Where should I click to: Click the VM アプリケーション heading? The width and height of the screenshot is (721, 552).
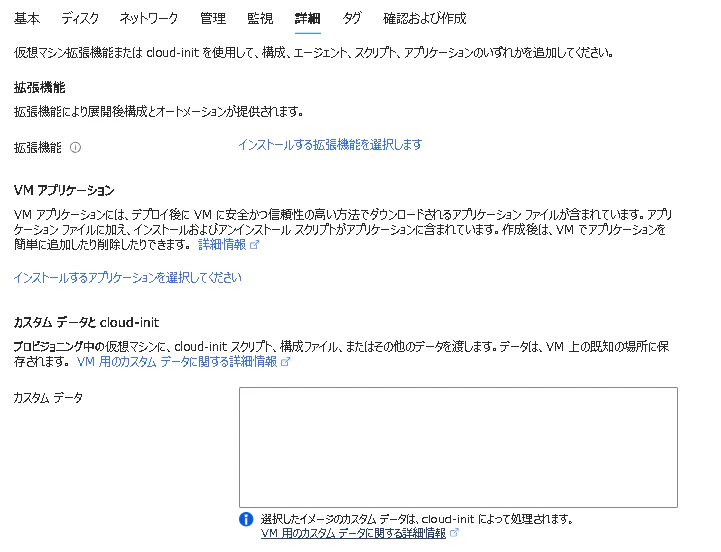click(x=64, y=190)
